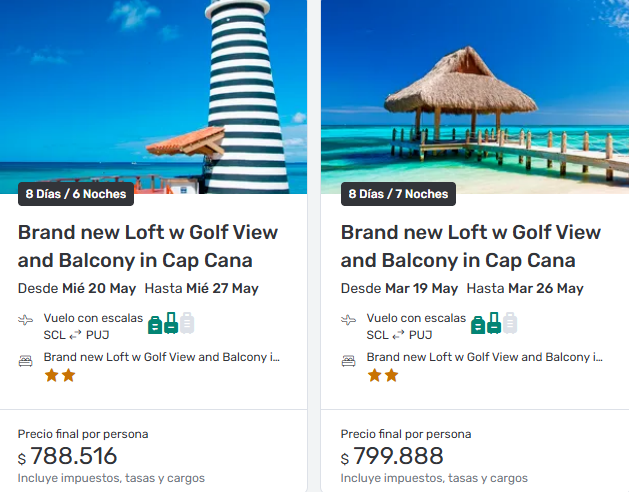The height and width of the screenshot is (492, 629).
Task: Click the bed icon in the left card
Action: (26, 360)
